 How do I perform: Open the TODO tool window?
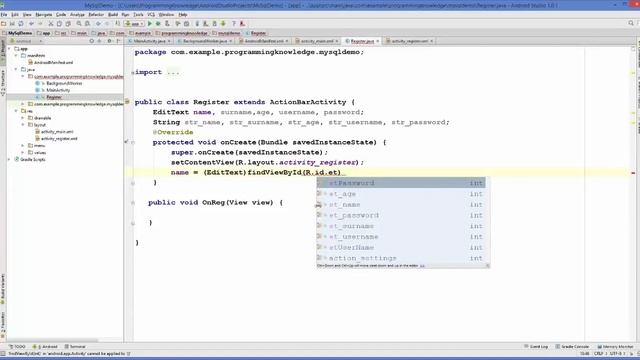pyautogui.click(x=18, y=347)
